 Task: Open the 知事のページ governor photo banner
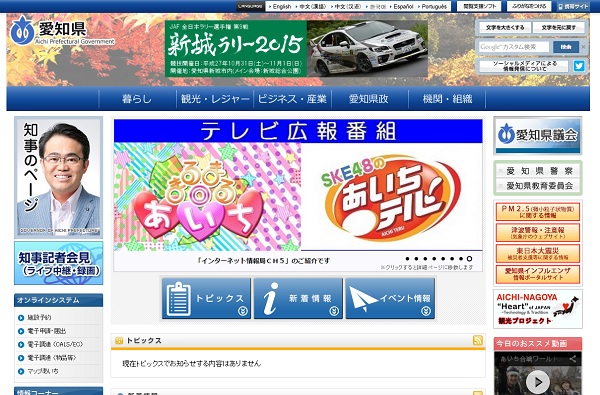(59, 177)
